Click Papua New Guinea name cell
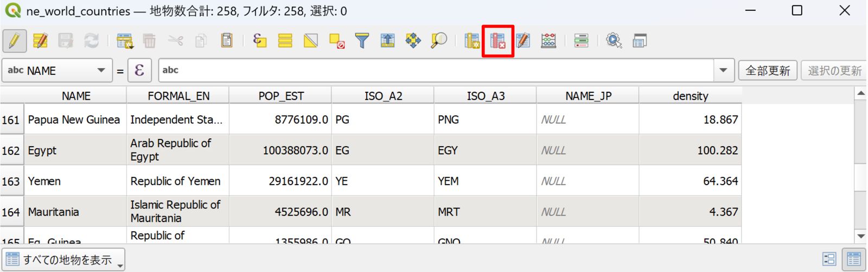 pyautogui.click(x=75, y=119)
